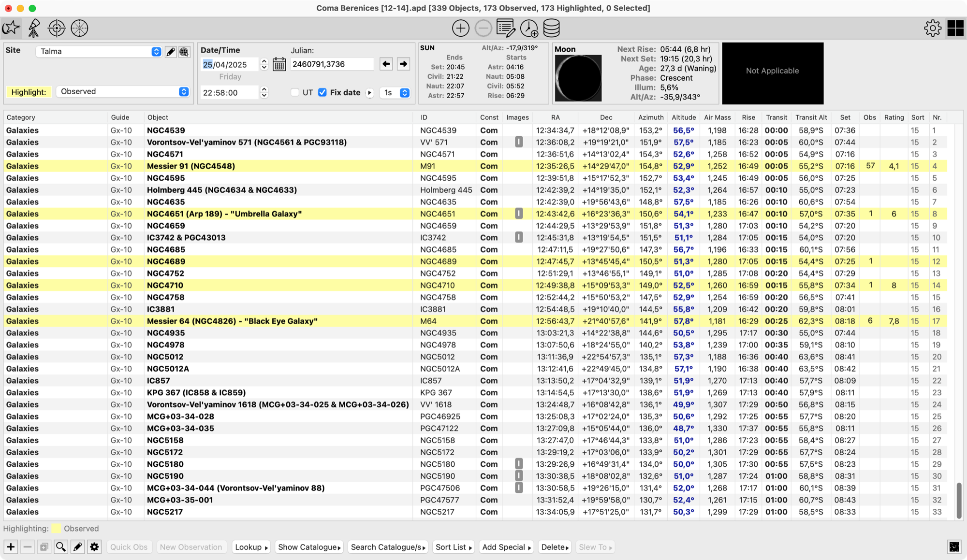Expand the Add Special menu button
Screen dimensions: 967x560
click(x=507, y=547)
